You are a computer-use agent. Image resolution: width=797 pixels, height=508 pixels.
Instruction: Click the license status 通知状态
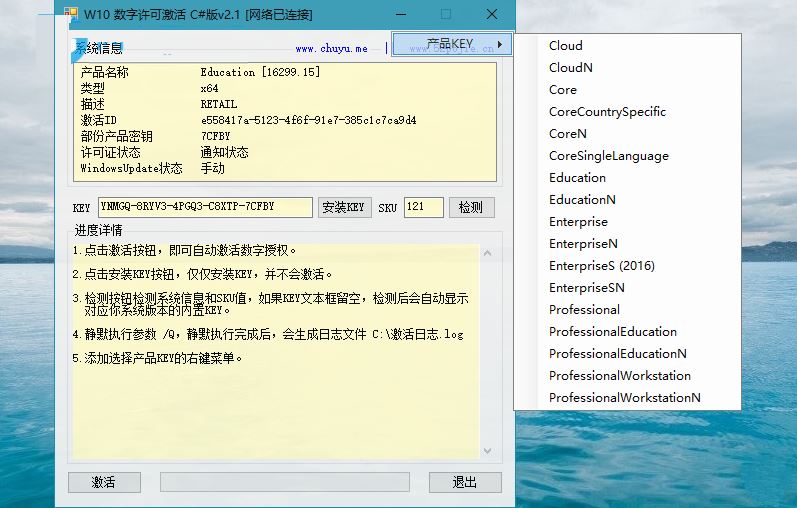point(224,152)
